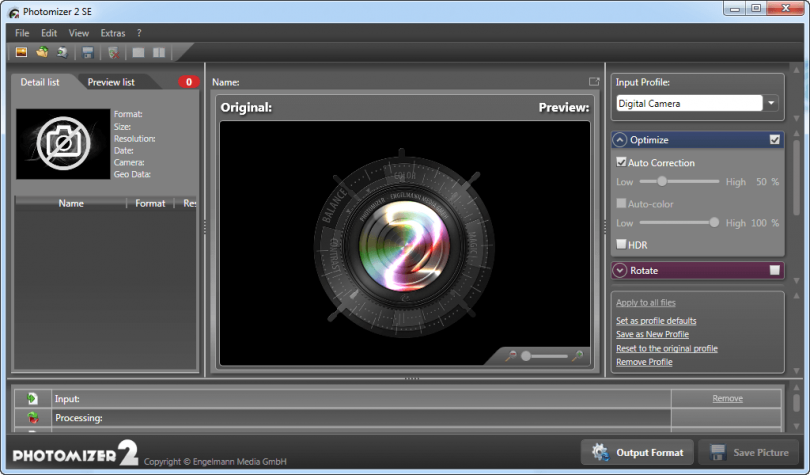This screenshot has height=475, width=810.
Task: Enable the Auto-color checkbox
Action: pos(621,203)
